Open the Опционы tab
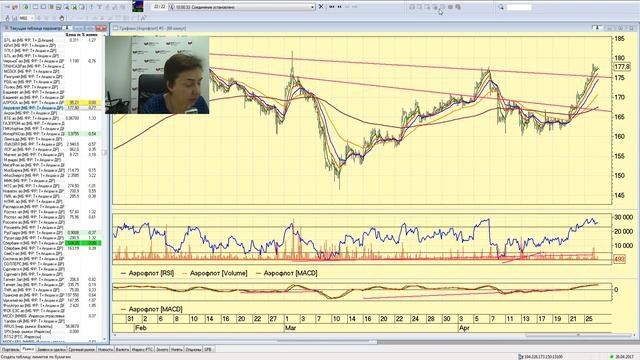 click(193, 349)
